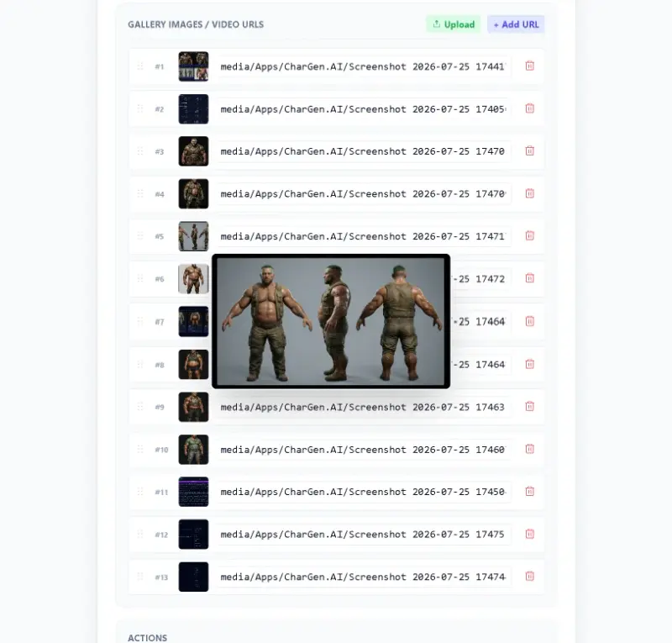Select the drag grip on row #13
The image size is (672, 643).
[140, 577]
